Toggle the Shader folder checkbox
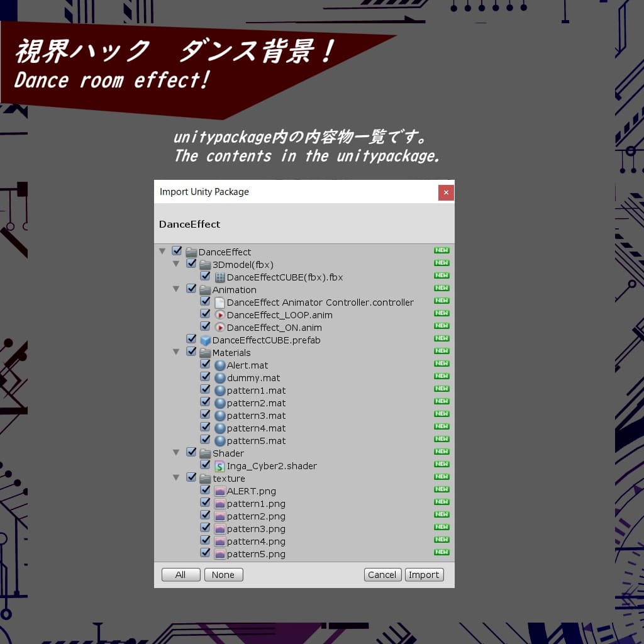Image resolution: width=644 pixels, height=644 pixels. (x=191, y=452)
